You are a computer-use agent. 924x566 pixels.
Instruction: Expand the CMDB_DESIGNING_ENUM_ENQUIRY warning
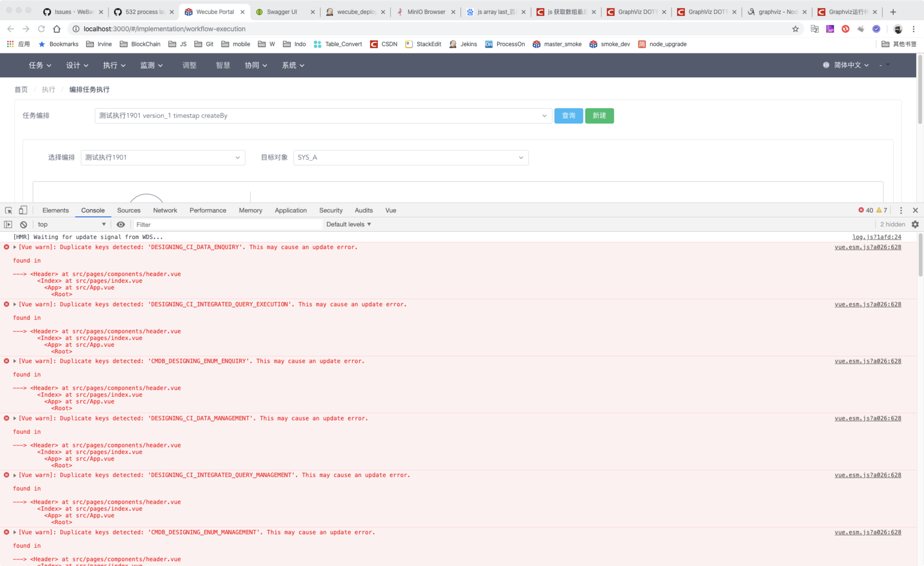[15, 361]
